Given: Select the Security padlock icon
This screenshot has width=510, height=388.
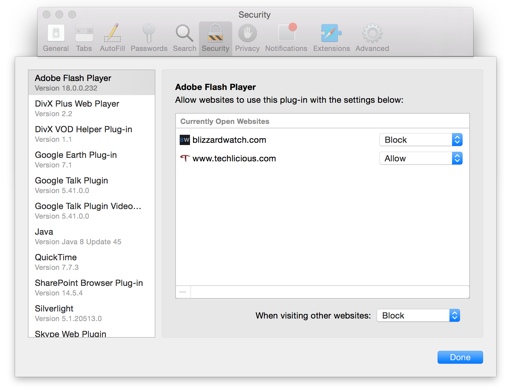Looking at the screenshot, I should pyautogui.click(x=215, y=33).
